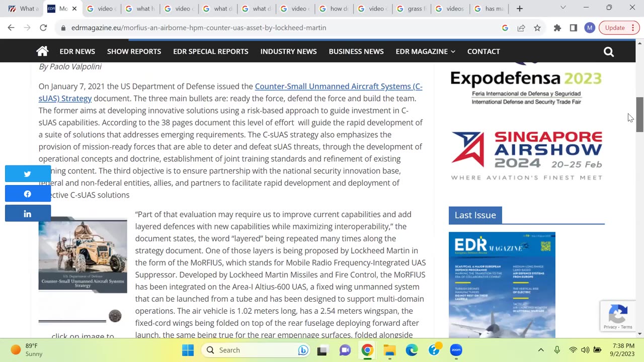Toggle the browser side panel icon

pyautogui.click(x=574, y=28)
